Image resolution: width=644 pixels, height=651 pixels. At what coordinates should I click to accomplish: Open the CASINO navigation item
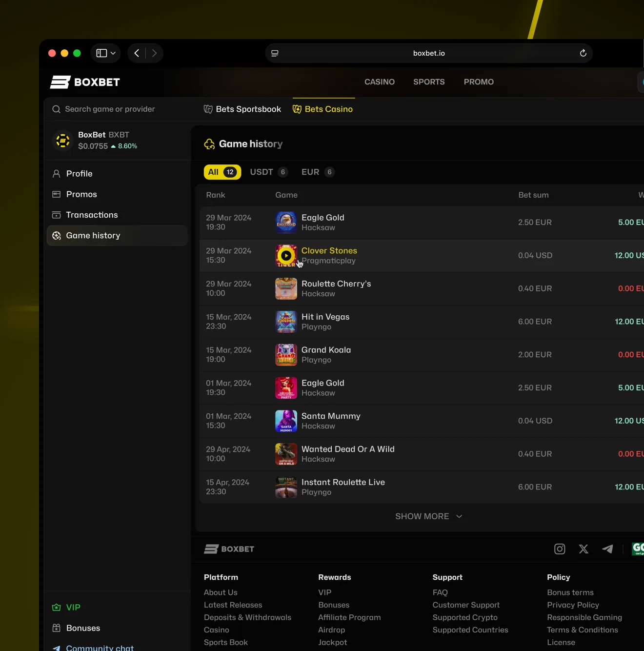(380, 82)
